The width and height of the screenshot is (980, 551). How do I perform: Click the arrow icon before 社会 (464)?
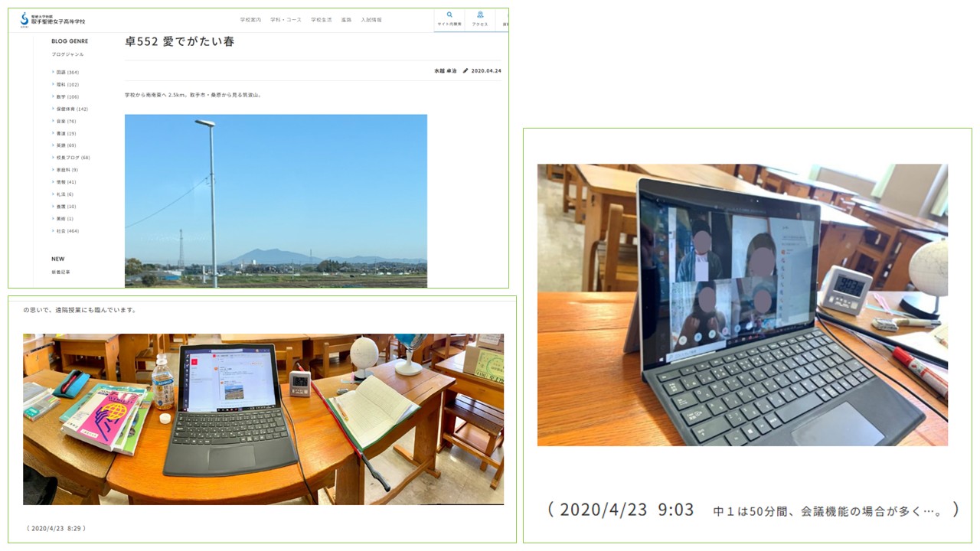[x=53, y=230]
